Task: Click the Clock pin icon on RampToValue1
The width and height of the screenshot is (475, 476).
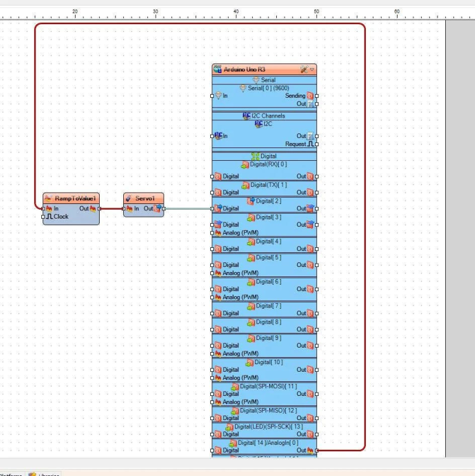Action: pos(48,217)
